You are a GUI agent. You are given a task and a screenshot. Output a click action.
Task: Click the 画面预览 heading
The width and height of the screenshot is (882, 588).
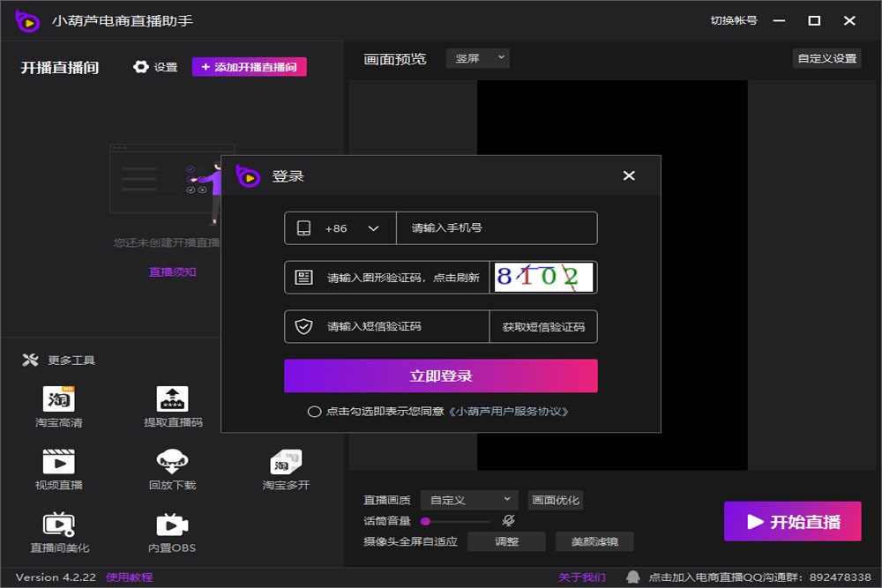395,59
